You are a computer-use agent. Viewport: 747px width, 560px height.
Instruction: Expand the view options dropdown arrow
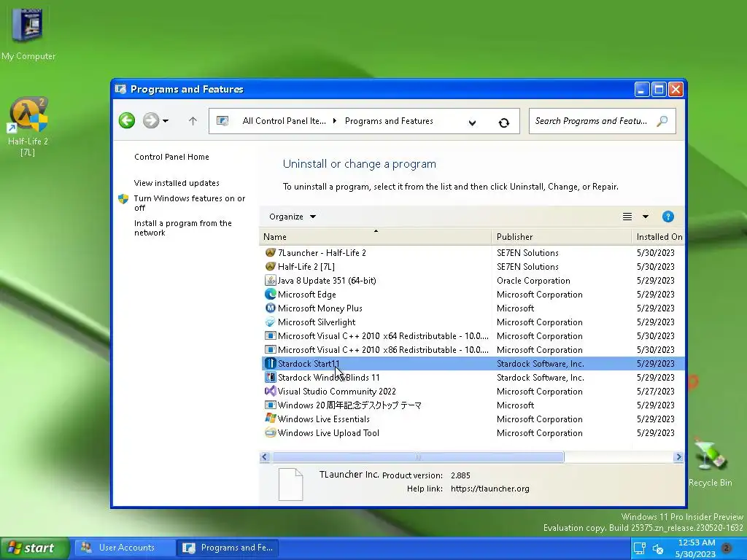coord(646,217)
